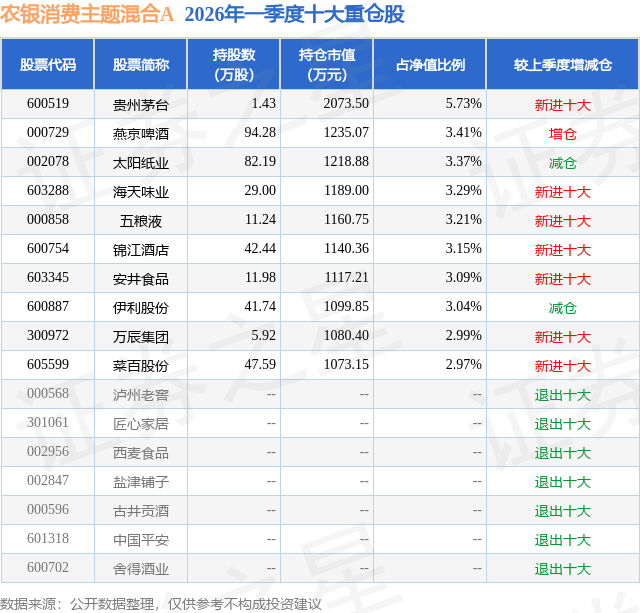Select stock code 300972

[x=48, y=335]
